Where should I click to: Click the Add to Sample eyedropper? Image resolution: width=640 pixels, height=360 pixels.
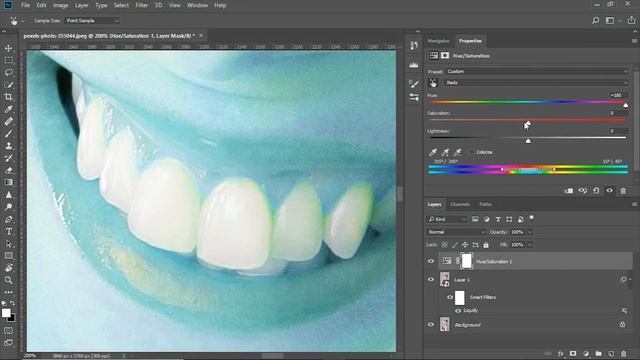point(445,152)
